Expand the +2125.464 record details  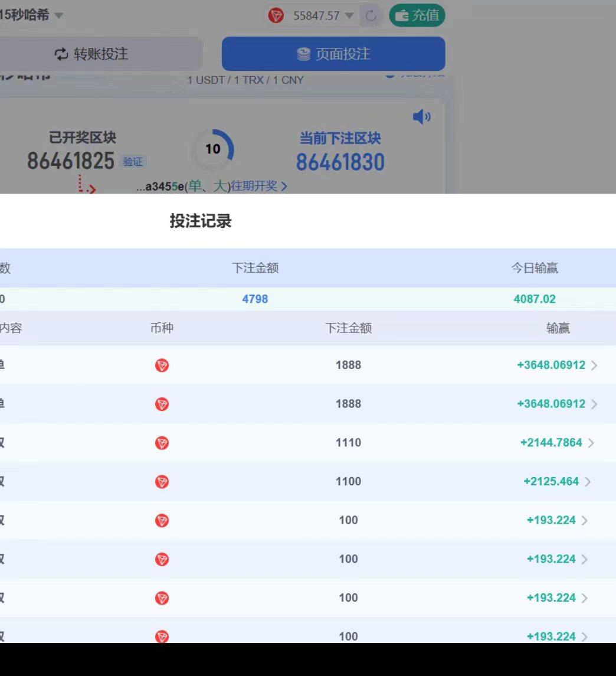[588, 482]
